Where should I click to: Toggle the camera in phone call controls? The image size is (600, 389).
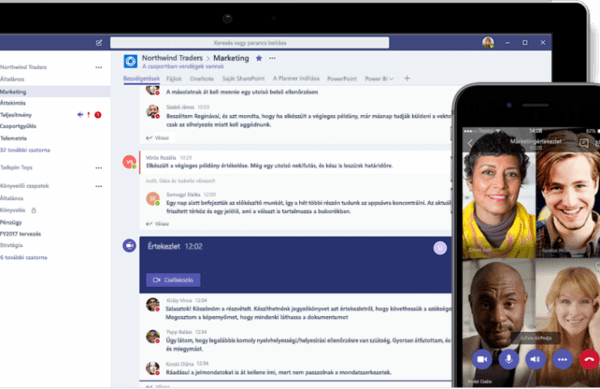pos(482,359)
